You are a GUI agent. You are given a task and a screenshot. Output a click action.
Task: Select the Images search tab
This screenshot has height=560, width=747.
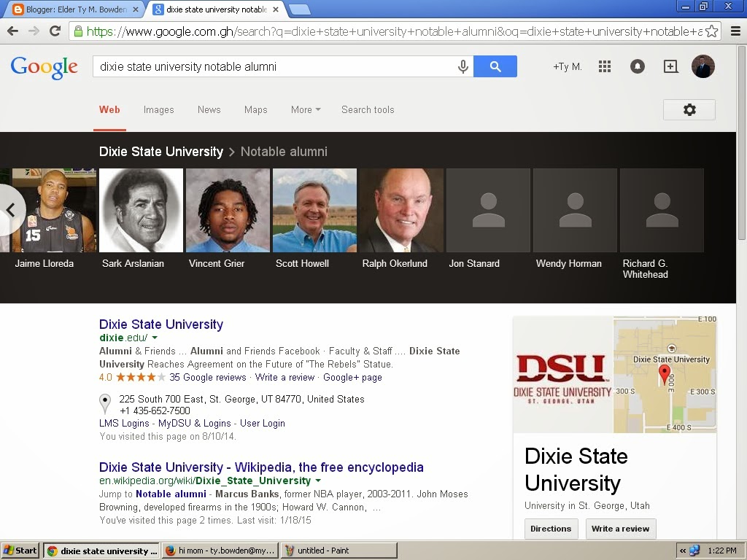(x=158, y=110)
